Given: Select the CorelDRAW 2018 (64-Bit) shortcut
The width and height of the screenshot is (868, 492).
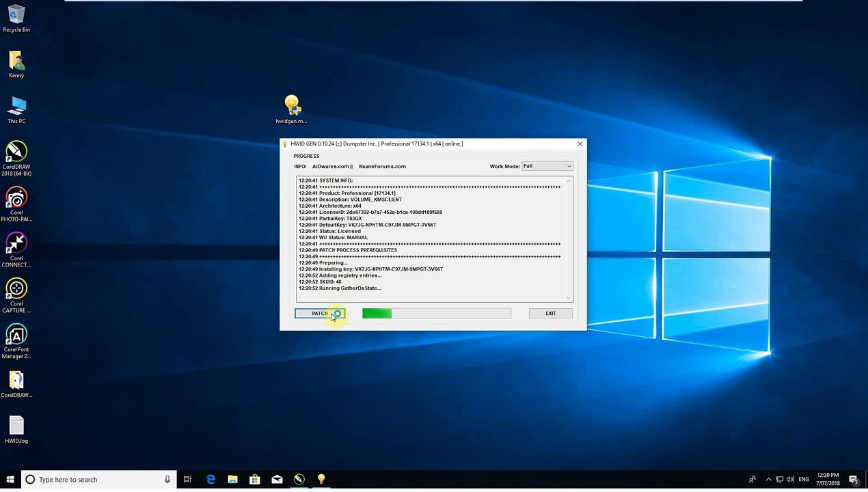Looking at the screenshot, I should click(x=16, y=159).
